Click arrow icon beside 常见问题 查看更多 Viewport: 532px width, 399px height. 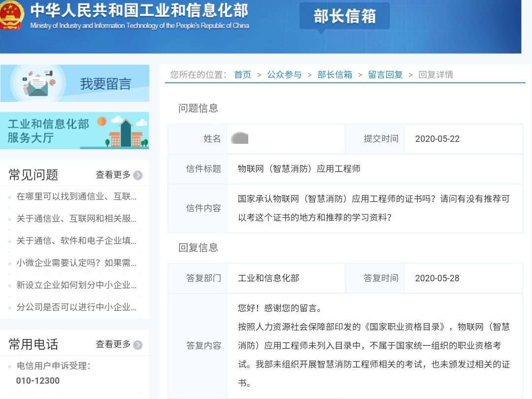[138, 175]
